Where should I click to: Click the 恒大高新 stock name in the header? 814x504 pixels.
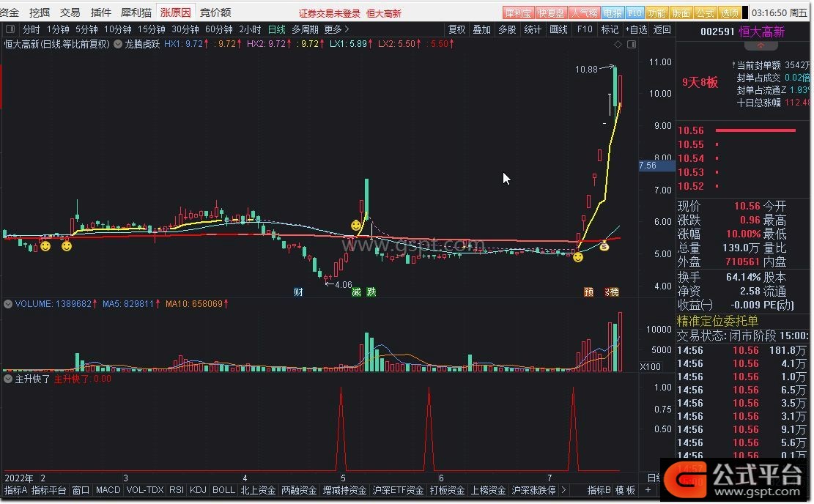[761, 31]
